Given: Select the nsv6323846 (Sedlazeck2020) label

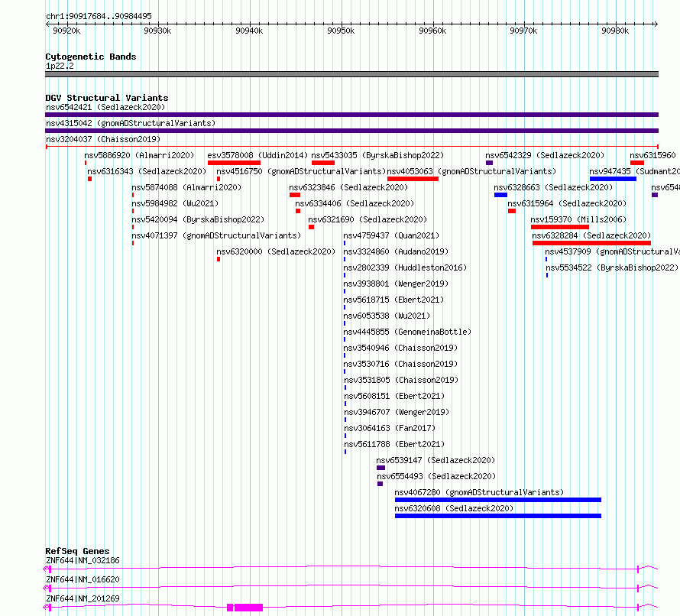Looking at the screenshot, I should pyautogui.click(x=348, y=187).
